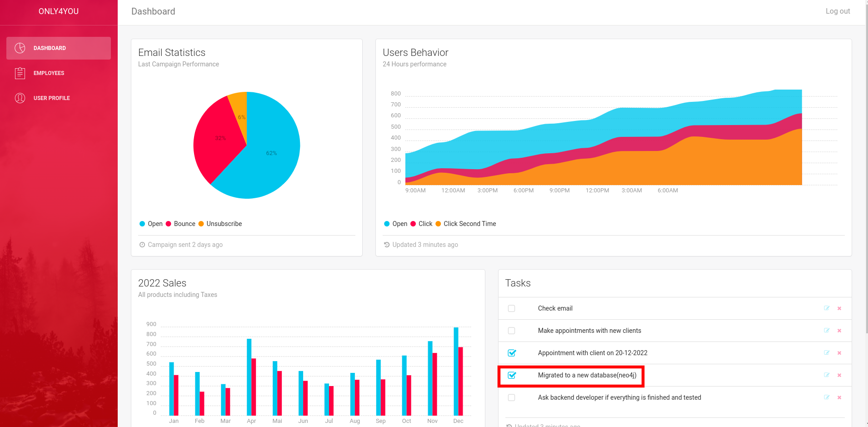This screenshot has width=868, height=427.
Task: Click the 62% blue pie slice
Action: 271,153
